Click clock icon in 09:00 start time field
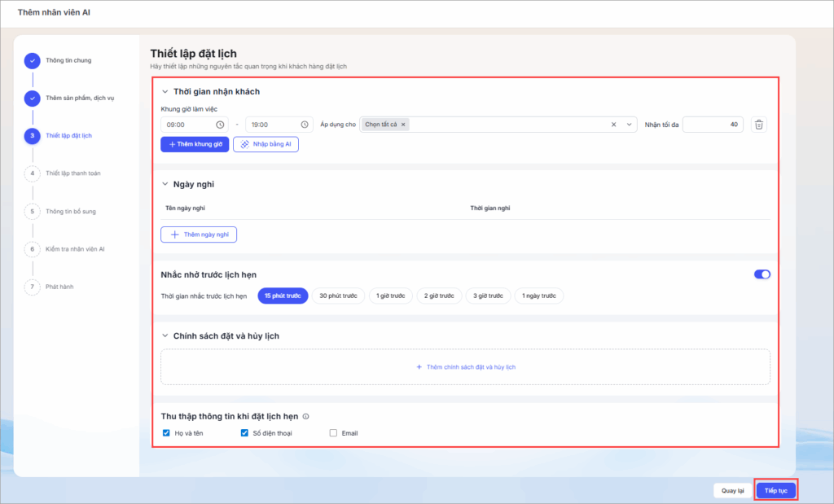This screenshot has width=834, height=504. pyautogui.click(x=220, y=125)
